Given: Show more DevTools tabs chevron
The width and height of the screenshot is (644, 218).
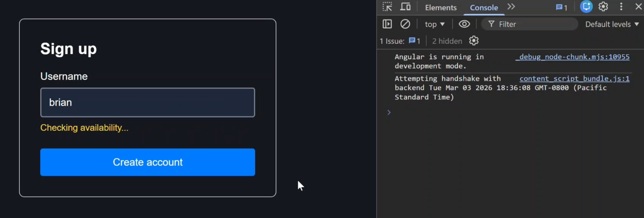Looking at the screenshot, I should click(x=511, y=7).
